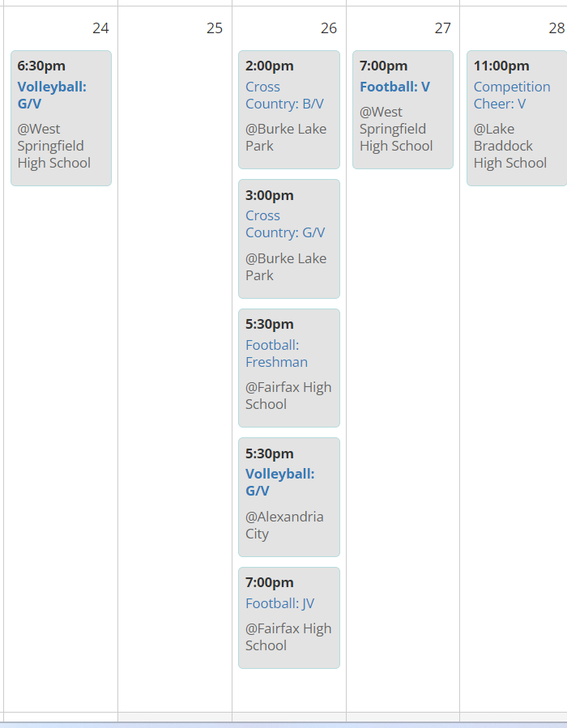Image resolution: width=567 pixels, height=728 pixels.
Task: Open the Football: Freshman event link
Action: tap(276, 353)
